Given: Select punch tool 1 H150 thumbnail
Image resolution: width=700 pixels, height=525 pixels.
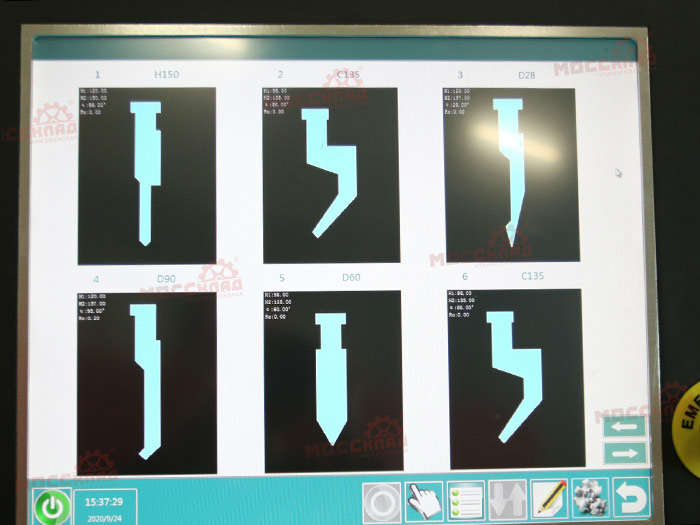Looking at the screenshot, I should point(147,175).
